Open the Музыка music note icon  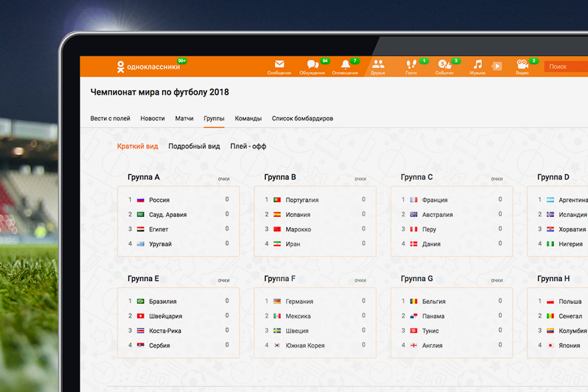478,65
